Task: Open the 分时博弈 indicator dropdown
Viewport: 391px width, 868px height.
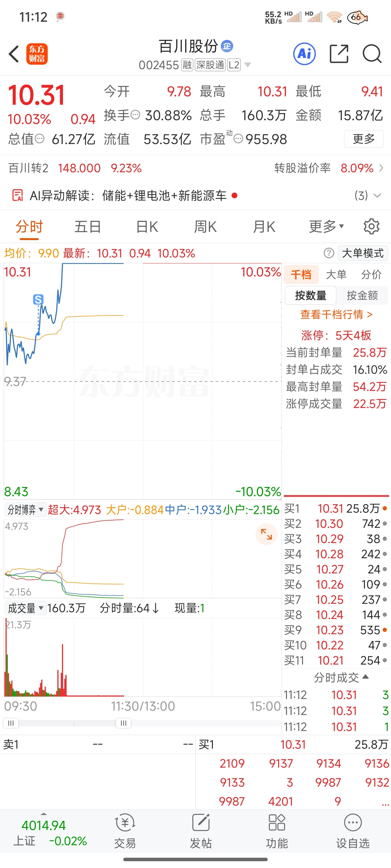Action: click(x=25, y=509)
